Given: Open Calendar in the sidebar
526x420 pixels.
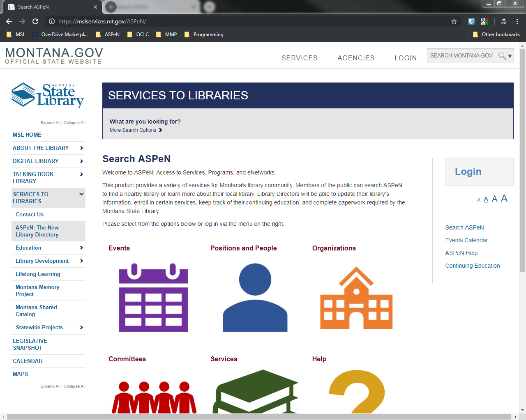Looking at the screenshot, I should click(x=28, y=361).
